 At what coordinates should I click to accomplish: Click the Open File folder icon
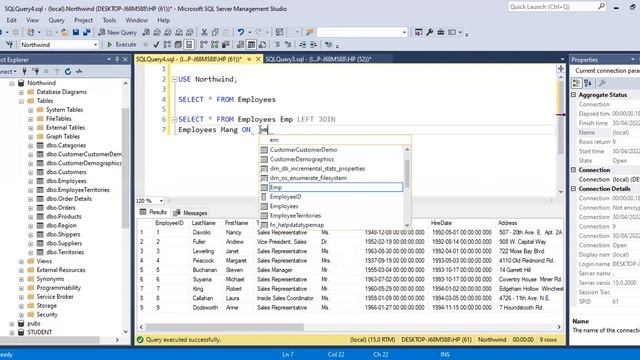click(64, 32)
